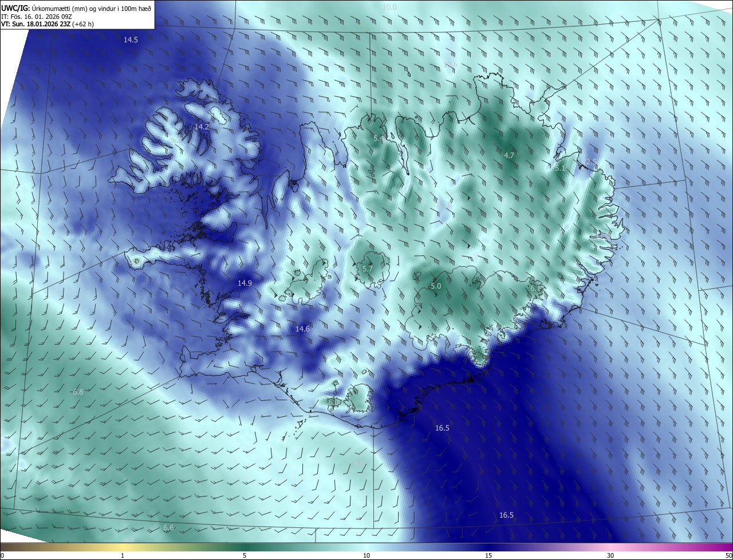Viewport: 733px width, 560px height.
Task: Click the 6.8 value label
Action: [x=78, y=392]
